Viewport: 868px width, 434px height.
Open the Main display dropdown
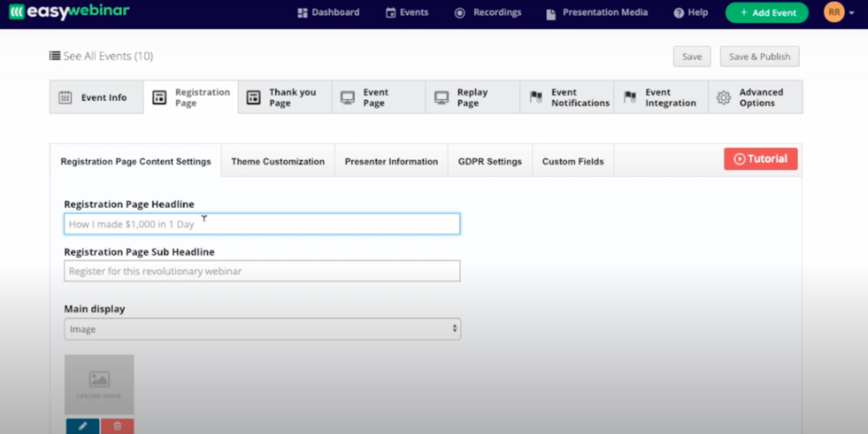262,329
